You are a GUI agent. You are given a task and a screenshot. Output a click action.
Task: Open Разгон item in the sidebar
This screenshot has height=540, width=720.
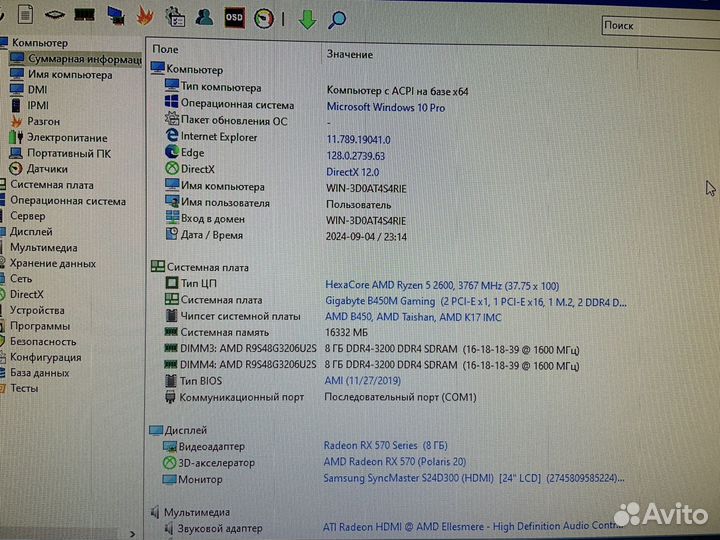pos(44,121)
